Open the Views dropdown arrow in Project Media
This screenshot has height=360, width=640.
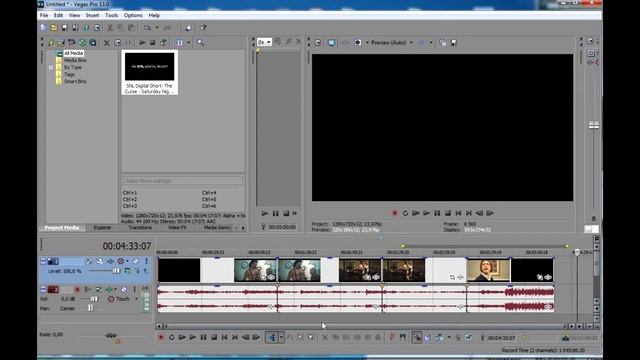pos(189,42)
